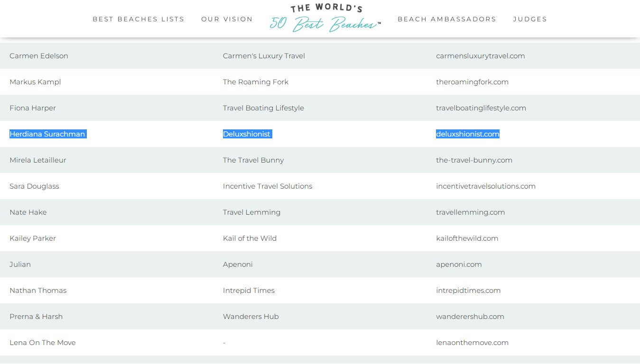640x364 pixels.
Task: Select the name Sara Douglass
Action: pos(34,186)
